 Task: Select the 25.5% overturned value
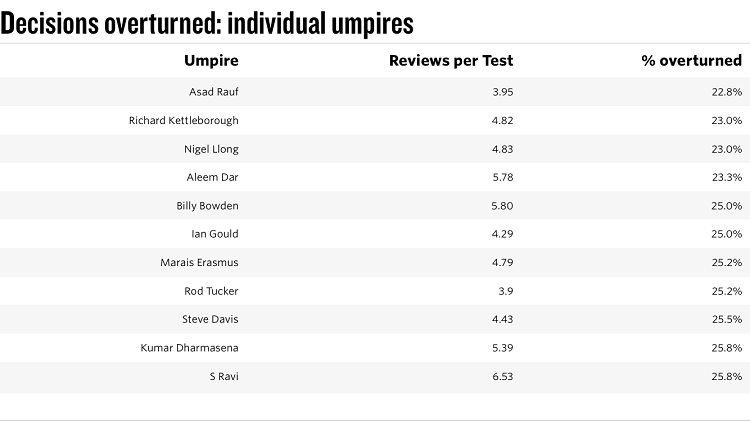click(726, 319)
